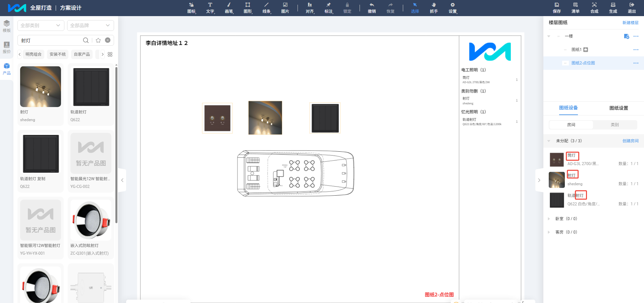Redo with the 恢复 button
This screenshot has width=644, height=303.
(x=390, y=8)
